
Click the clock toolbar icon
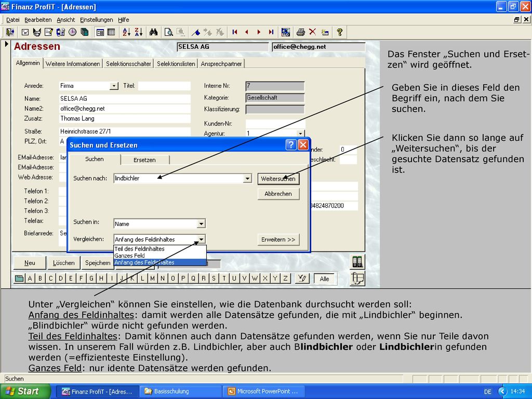pyautogui.click(x=72, y=32)
